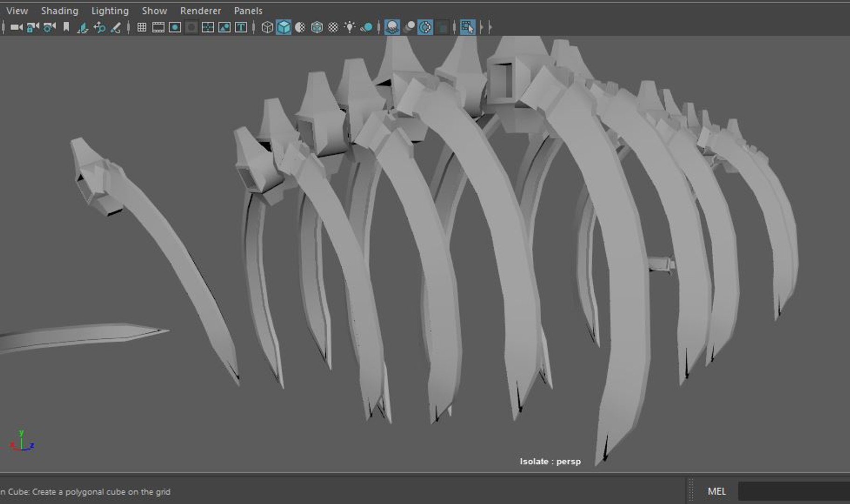Open the Show menu
Screen dimensions: 850x504
(155, 10)
